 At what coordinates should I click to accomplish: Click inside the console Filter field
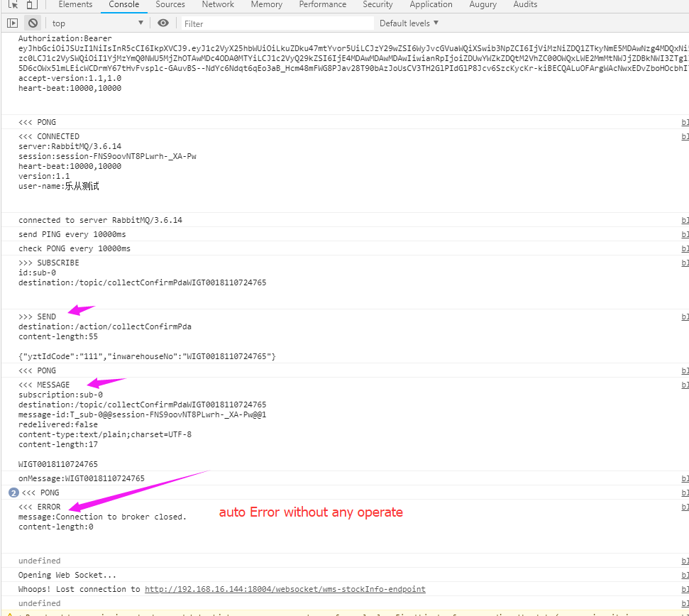coord(248,23)
